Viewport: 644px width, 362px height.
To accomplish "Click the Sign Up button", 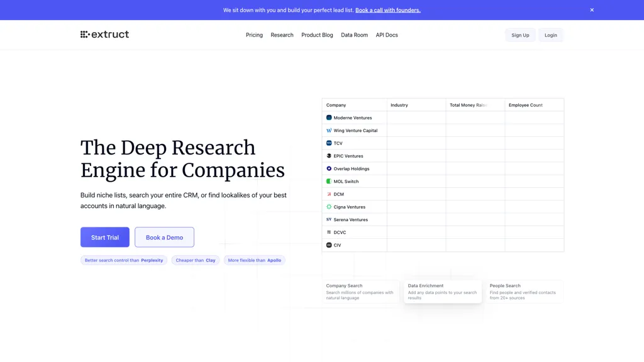I will (x=520, y=35).
